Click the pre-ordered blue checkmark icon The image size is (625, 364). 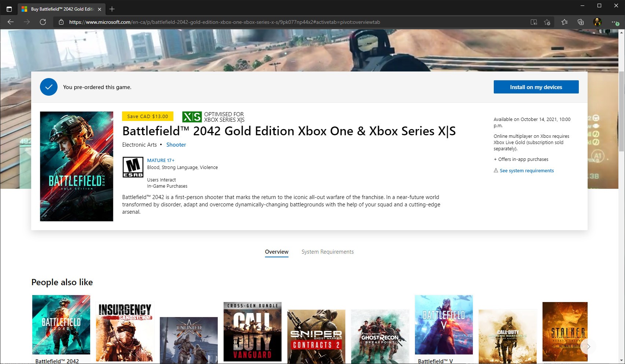point(49,87)
